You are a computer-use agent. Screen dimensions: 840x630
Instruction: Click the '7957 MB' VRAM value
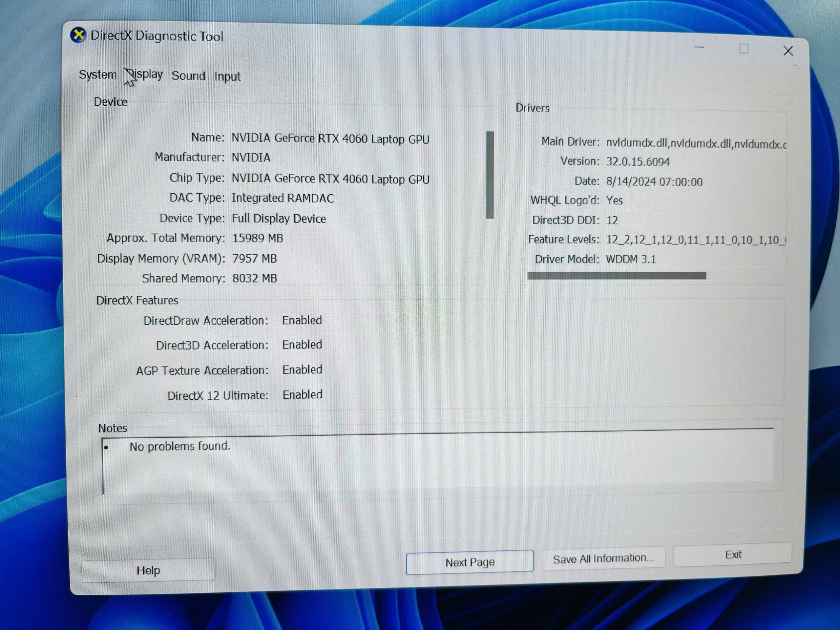[x=254, y=258]
